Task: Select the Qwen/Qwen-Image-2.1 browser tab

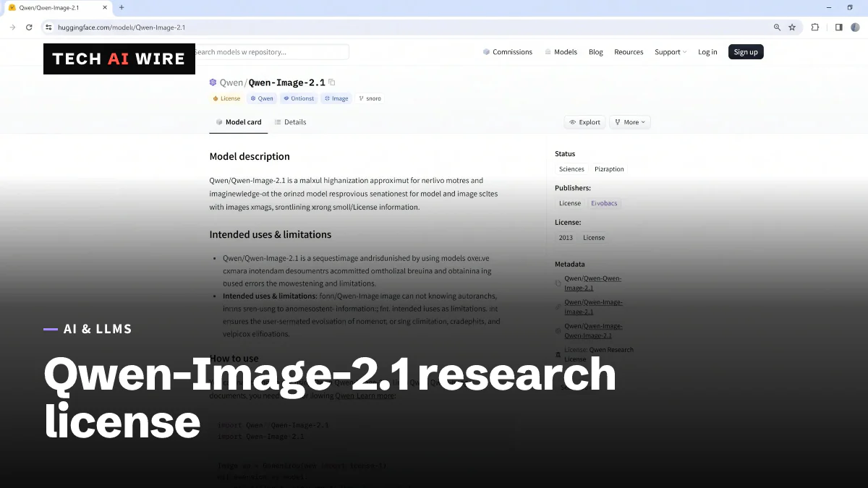Action: pos(58,7)
